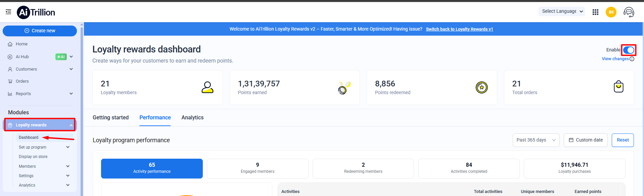Select the Engaged members metric card
Viewport: 644px width, 196px height.
258,168
